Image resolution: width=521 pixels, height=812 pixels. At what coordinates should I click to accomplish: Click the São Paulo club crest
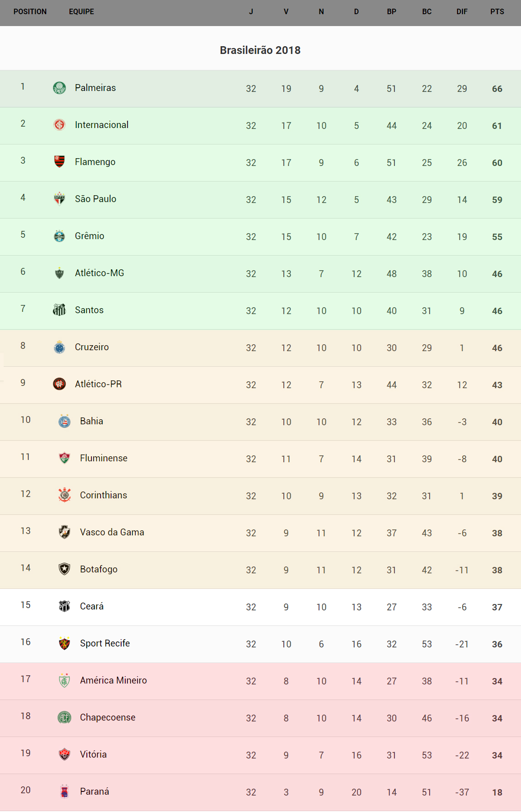59,198
